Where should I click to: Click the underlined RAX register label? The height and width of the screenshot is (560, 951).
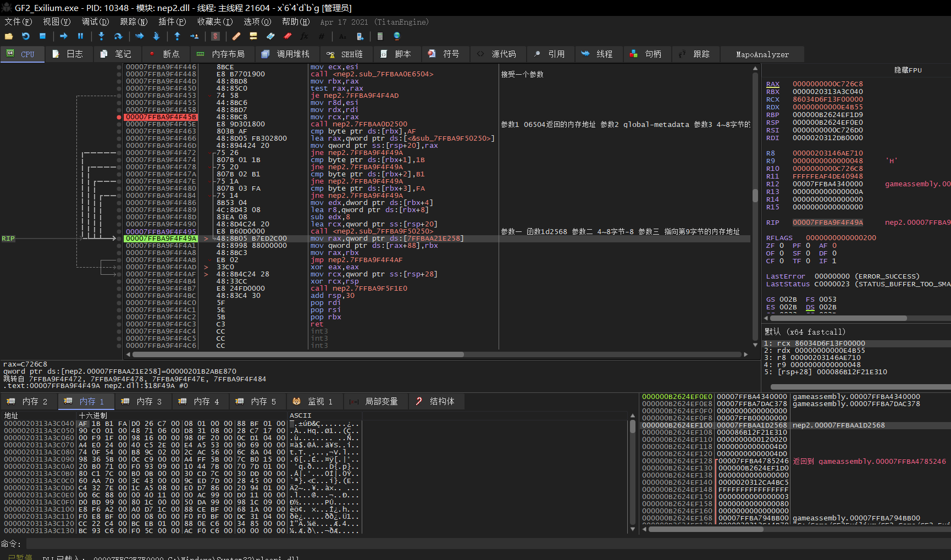(772, 84)
